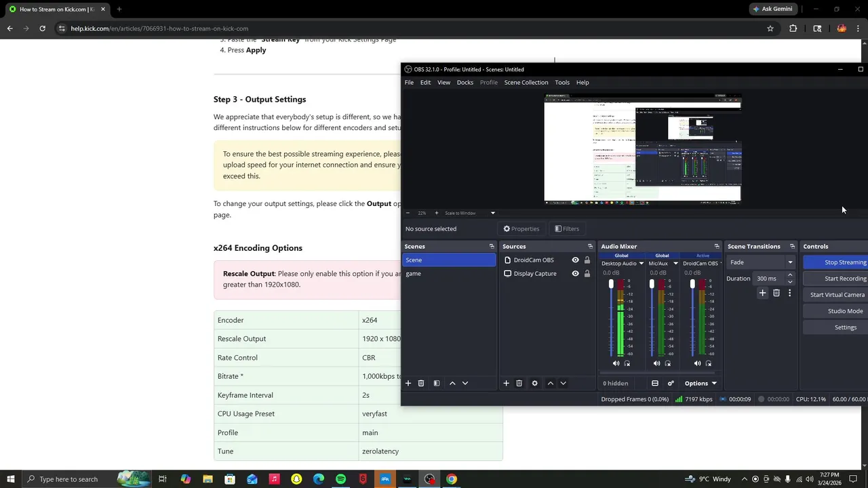The height and width of the screenshot is (488, 868).
Task: Unlock the Display Capture source
Action: click(587, 274)
